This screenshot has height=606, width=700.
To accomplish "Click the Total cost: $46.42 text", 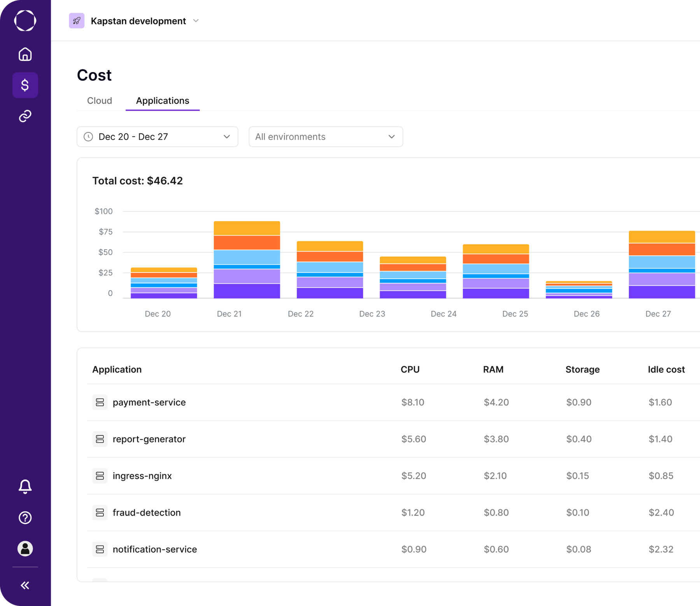I will (137, 181).
